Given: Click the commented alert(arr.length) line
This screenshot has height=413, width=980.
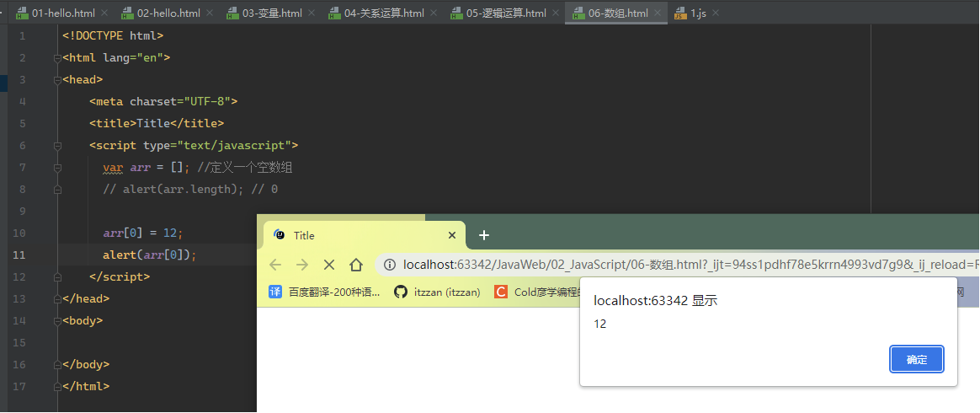Looking at the screenshot, I should [190, 189].
